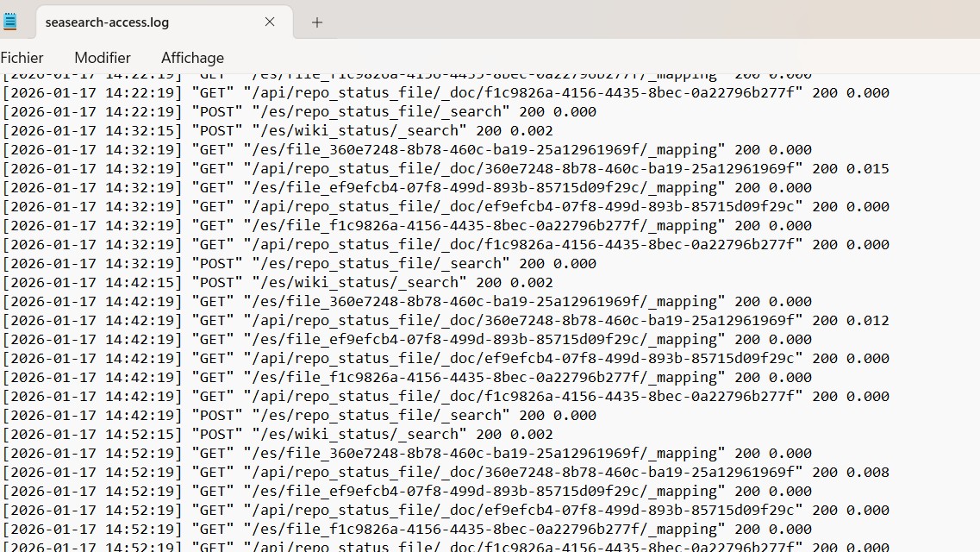Place cursor on the 0.015 response time
This screenshot has height=552, width=980.
[867, 168]
